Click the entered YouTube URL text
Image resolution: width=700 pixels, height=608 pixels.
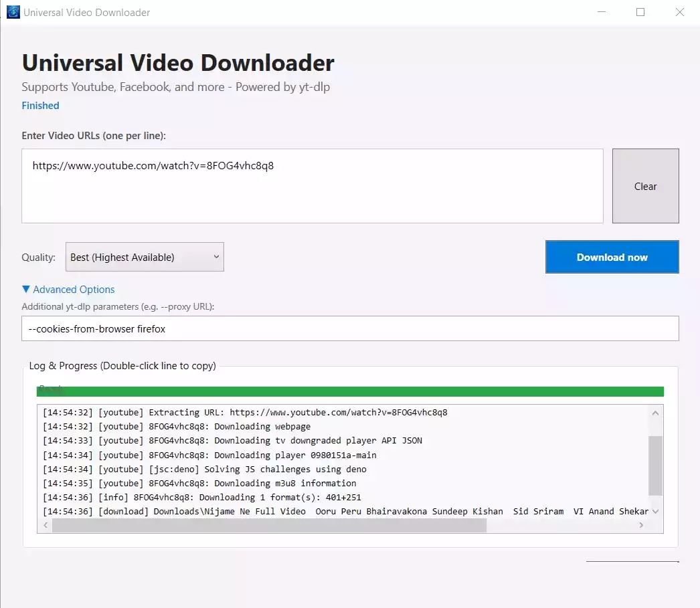pyautogui.click(x=153, y=165)
